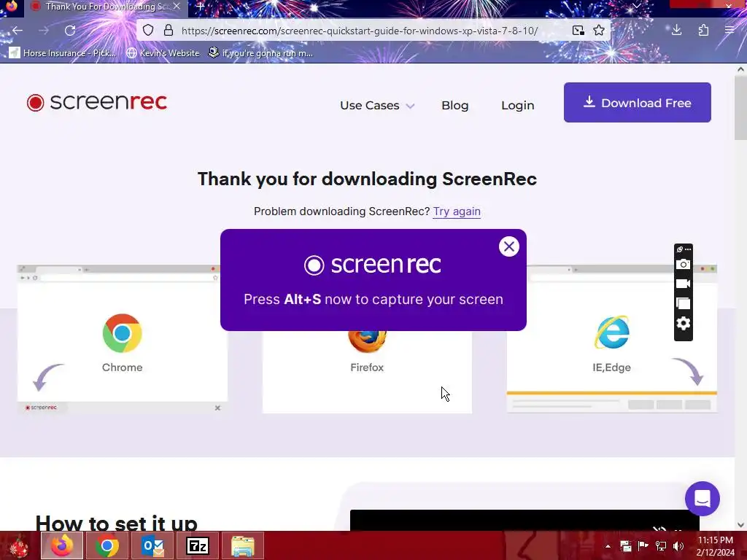Screen dimensions: 747x560
Task: Open "if you're gonna run m..." bookmark
Action: 260,52
